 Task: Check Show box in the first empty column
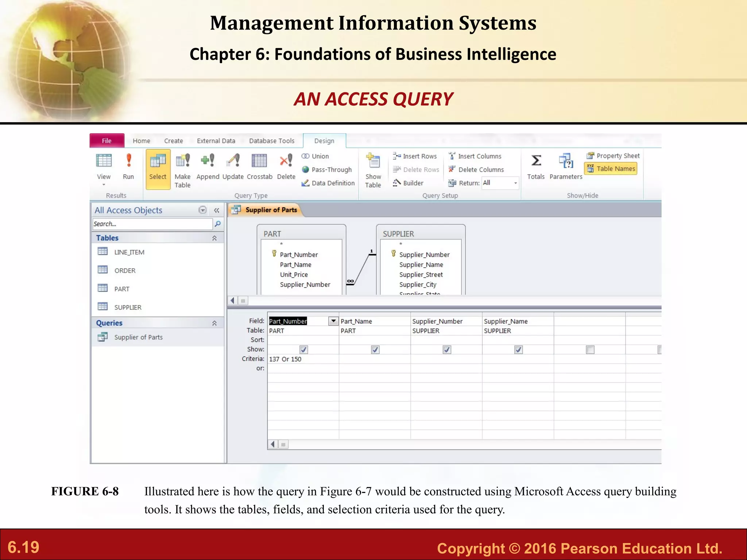pos(590,350)
